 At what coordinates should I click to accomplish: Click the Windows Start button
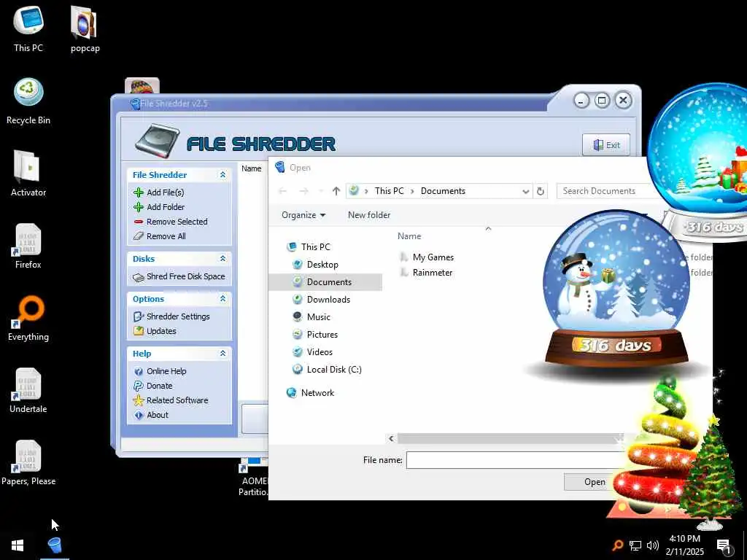[x=18, y=545]
